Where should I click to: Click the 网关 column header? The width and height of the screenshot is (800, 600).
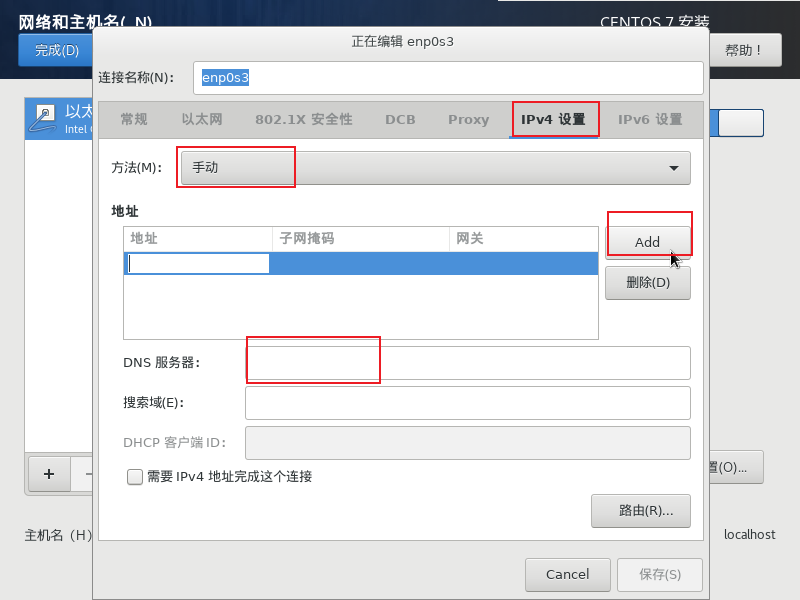(523, 239)
